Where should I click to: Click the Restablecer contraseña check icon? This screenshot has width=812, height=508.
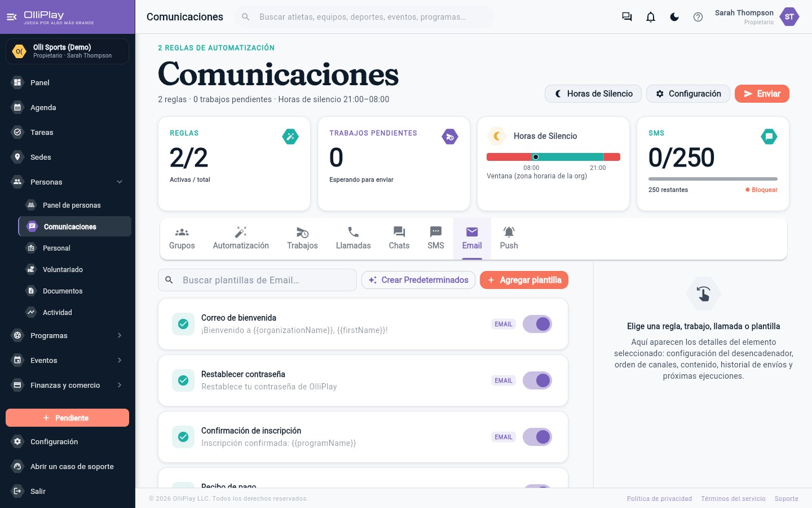183,380
